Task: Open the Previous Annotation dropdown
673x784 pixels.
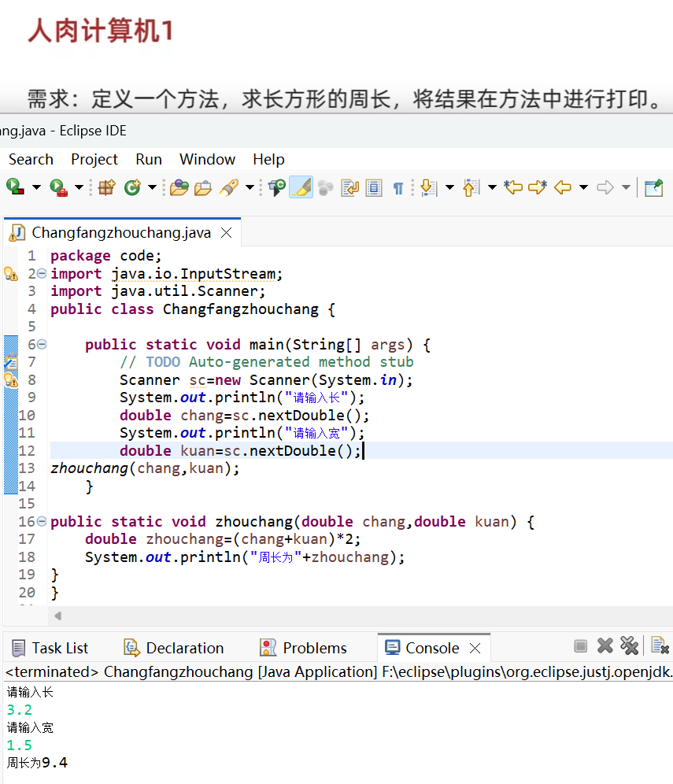Action: tap(492, 187)
